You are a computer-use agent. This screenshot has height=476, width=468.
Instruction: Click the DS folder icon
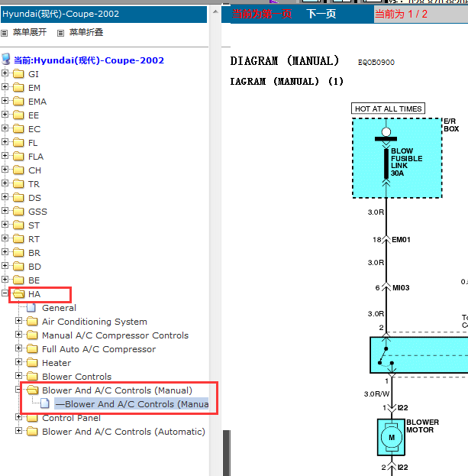coord(18,198)
